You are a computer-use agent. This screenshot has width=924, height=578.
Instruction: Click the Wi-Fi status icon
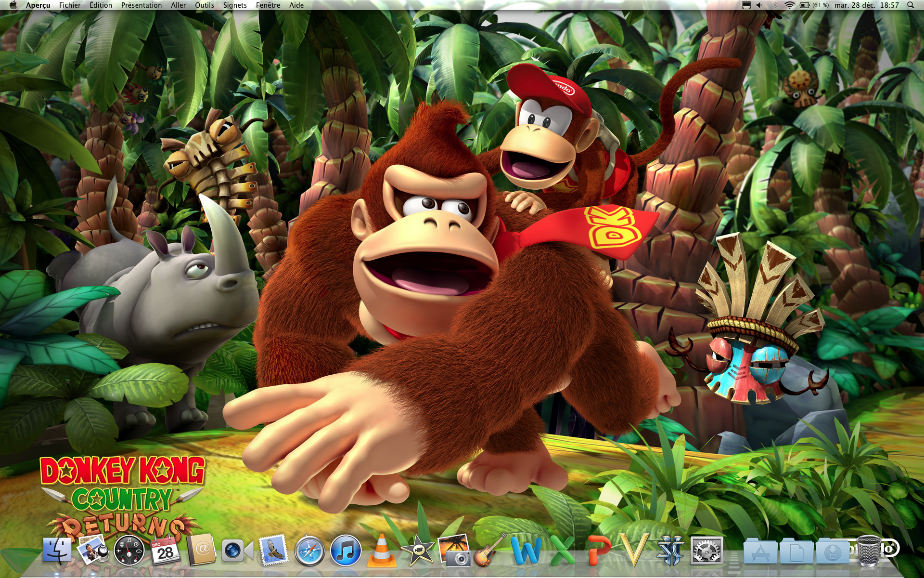point(789,5)
